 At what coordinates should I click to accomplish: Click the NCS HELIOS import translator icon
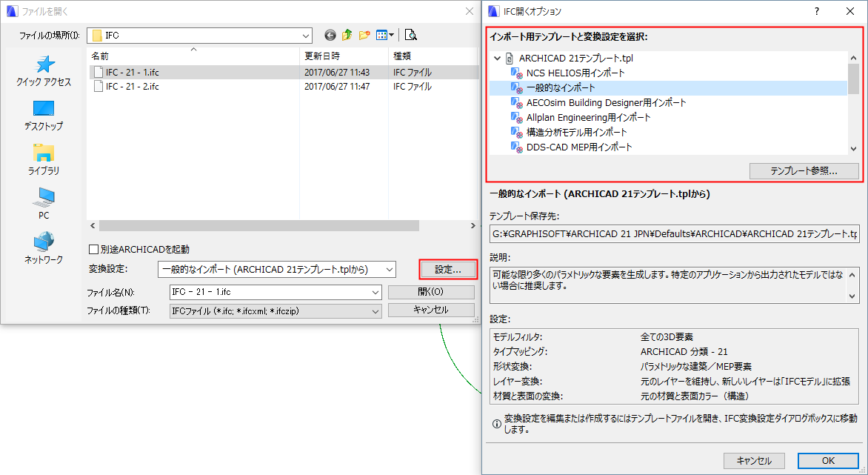[516, 73]
